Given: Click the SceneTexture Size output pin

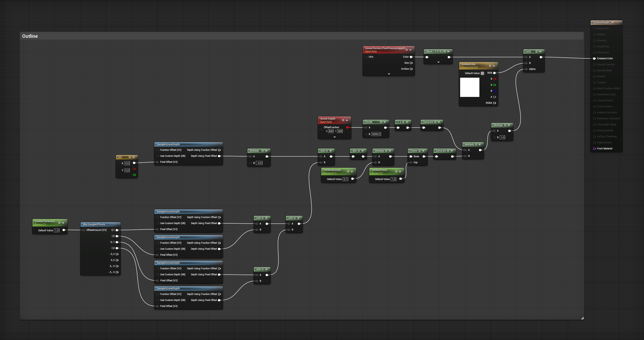Looking at the screenshot, I should tap(411, 63).
